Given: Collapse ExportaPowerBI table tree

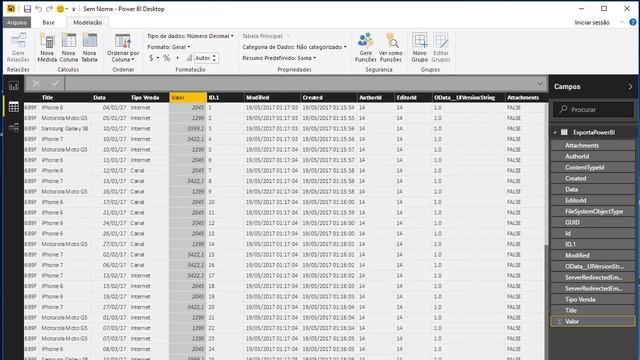Looking at the screenshot, I should click(555, 132).
